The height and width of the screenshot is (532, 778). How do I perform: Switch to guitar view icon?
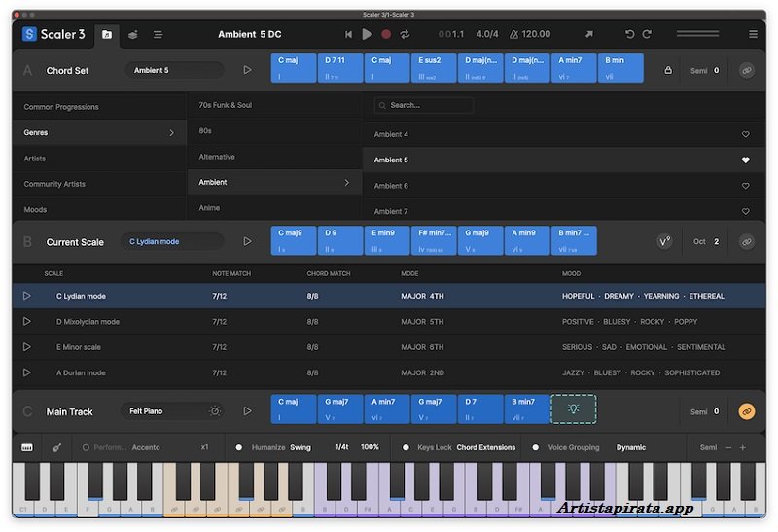(57, 447)
